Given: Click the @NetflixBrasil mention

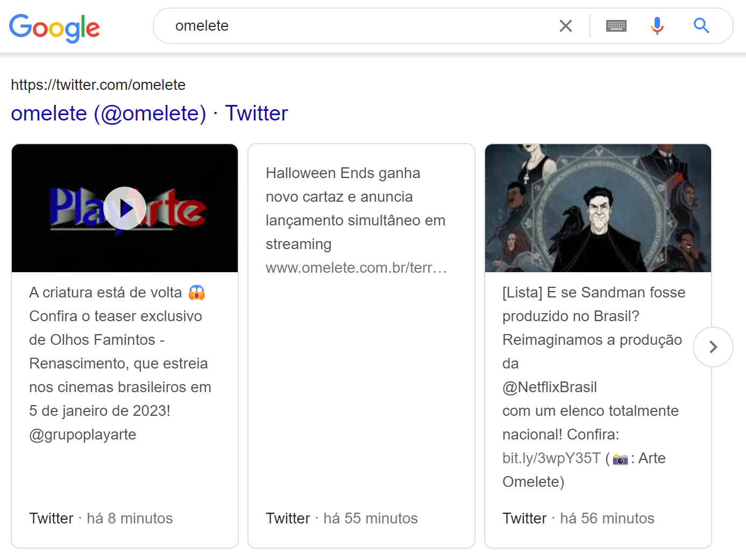Looking at the screenshot, I should [550, 387].
